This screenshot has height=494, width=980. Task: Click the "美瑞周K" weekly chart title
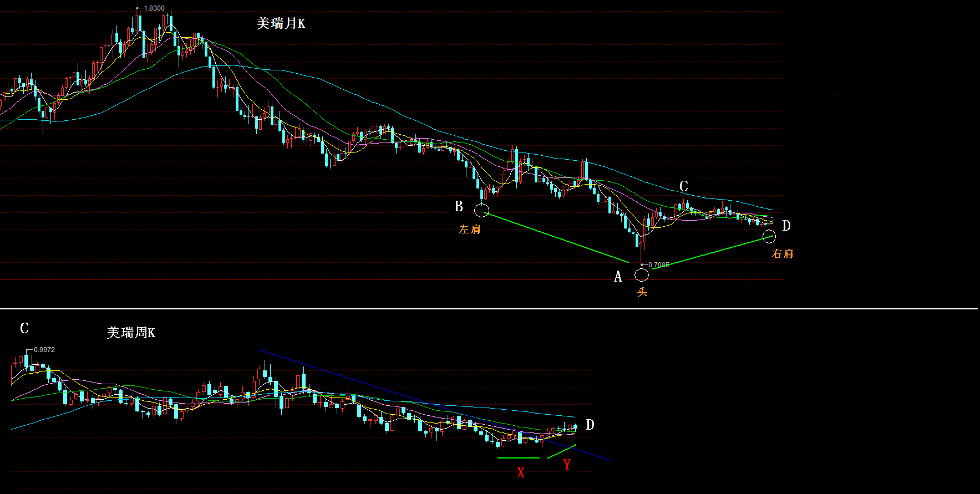coord(131,333)
